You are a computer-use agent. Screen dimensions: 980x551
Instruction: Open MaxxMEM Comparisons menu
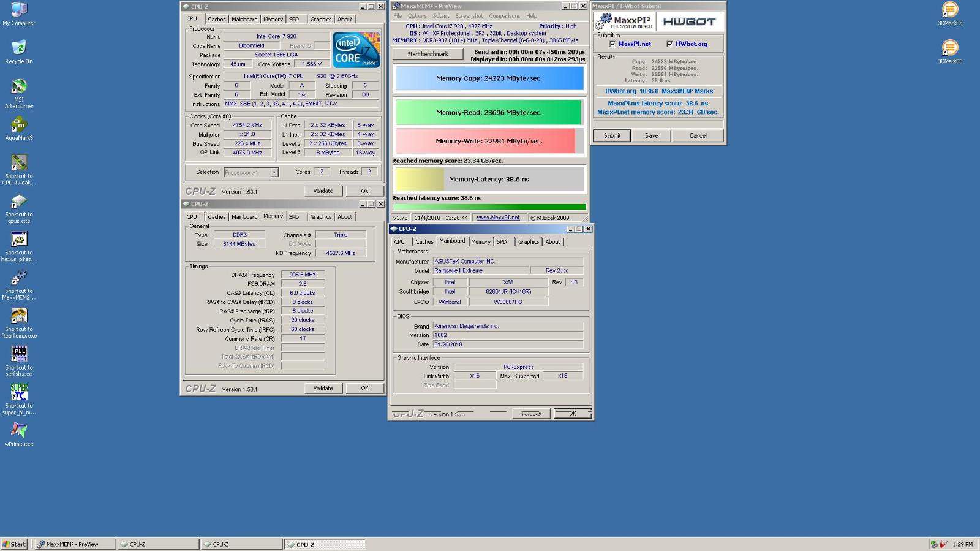click(505, 16)
